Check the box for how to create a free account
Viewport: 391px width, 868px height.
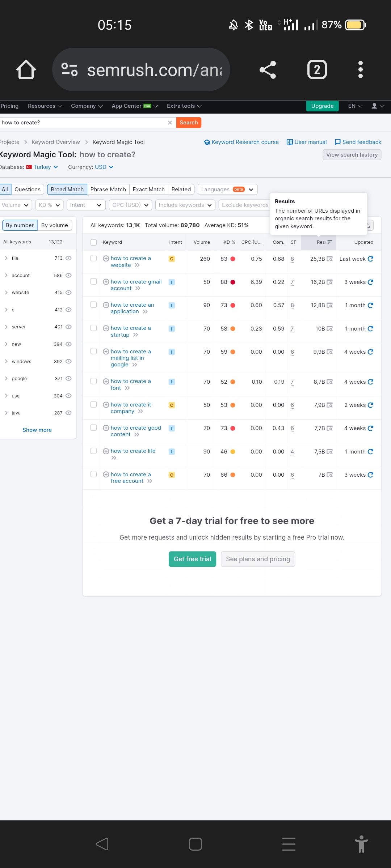pos(93,474)
